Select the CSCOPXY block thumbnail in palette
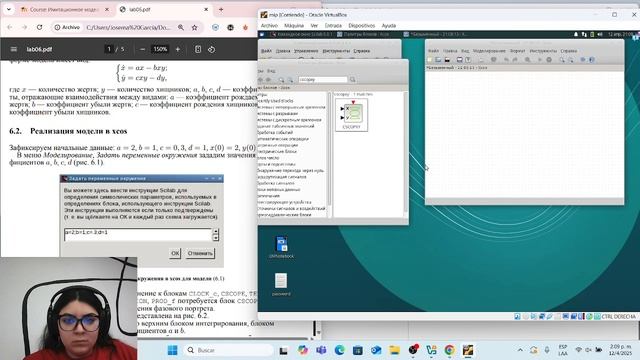Viewport: 640px width, 360px height. [x=351, y=115]
